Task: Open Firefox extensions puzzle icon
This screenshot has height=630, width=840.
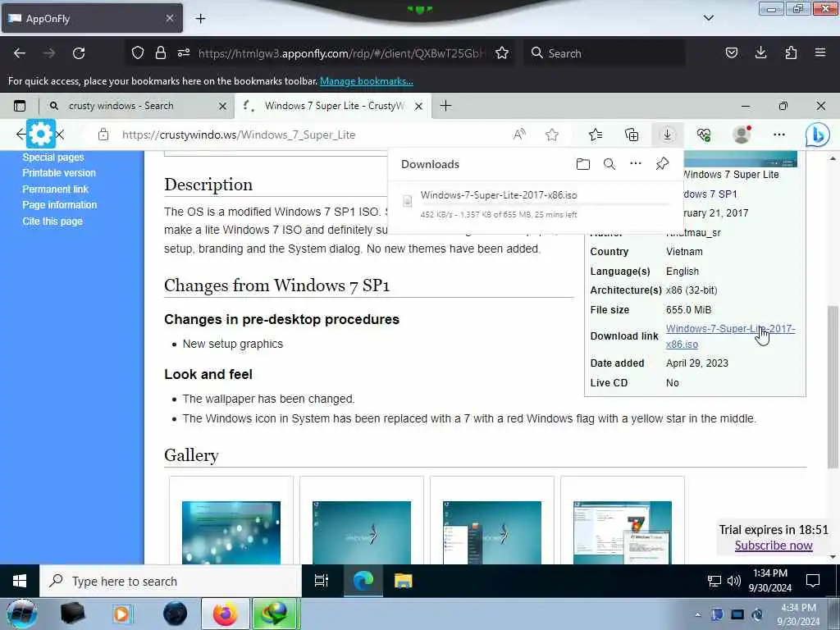Action: coord(791,52)
